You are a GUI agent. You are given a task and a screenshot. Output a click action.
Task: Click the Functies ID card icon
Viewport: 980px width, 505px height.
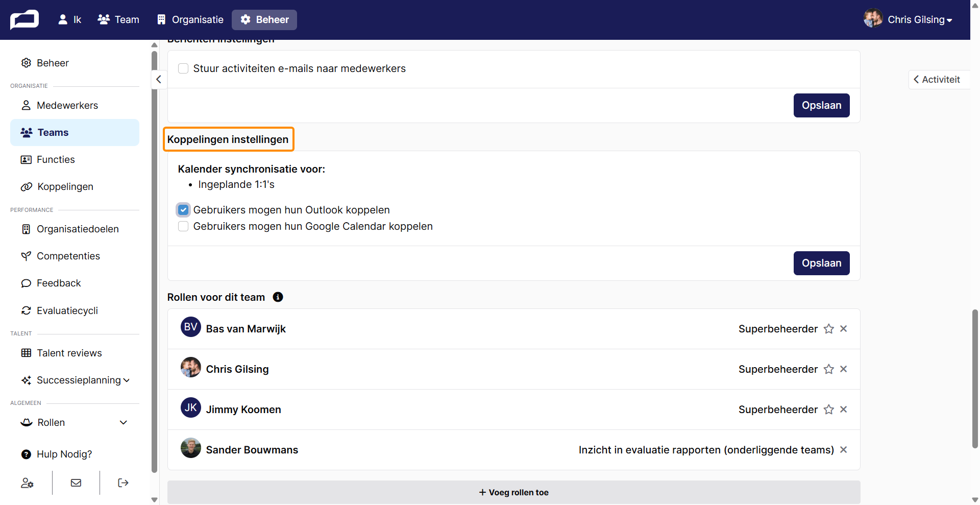[x=26, y=159]
